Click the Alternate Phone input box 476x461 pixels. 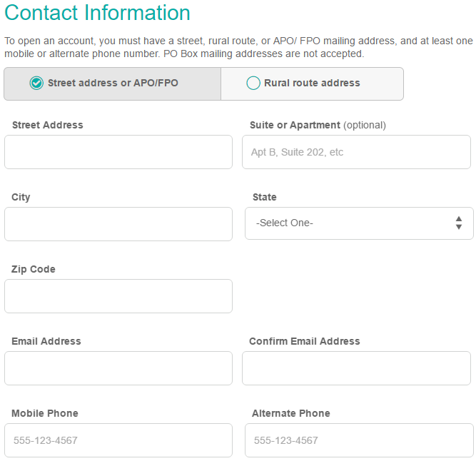click(359, 440)
